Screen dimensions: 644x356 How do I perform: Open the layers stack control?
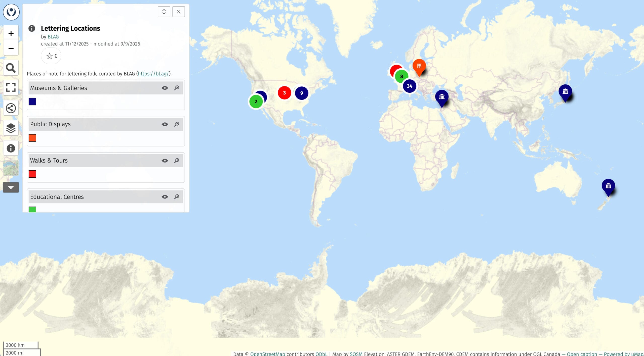tap(11, 128)
